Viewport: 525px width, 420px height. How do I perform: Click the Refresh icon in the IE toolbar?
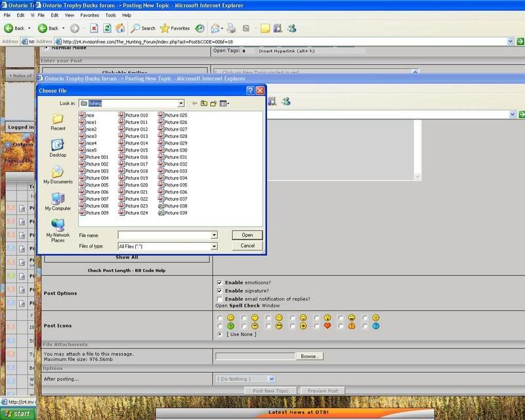107,28
